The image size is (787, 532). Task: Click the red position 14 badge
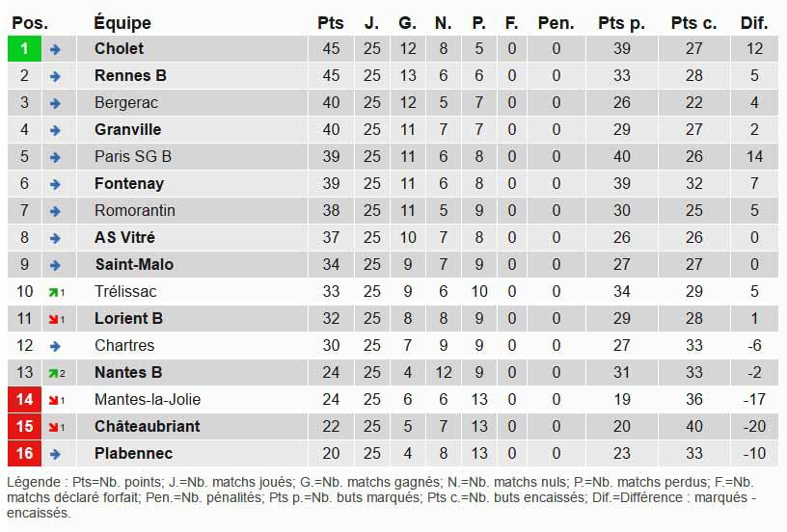24,399
